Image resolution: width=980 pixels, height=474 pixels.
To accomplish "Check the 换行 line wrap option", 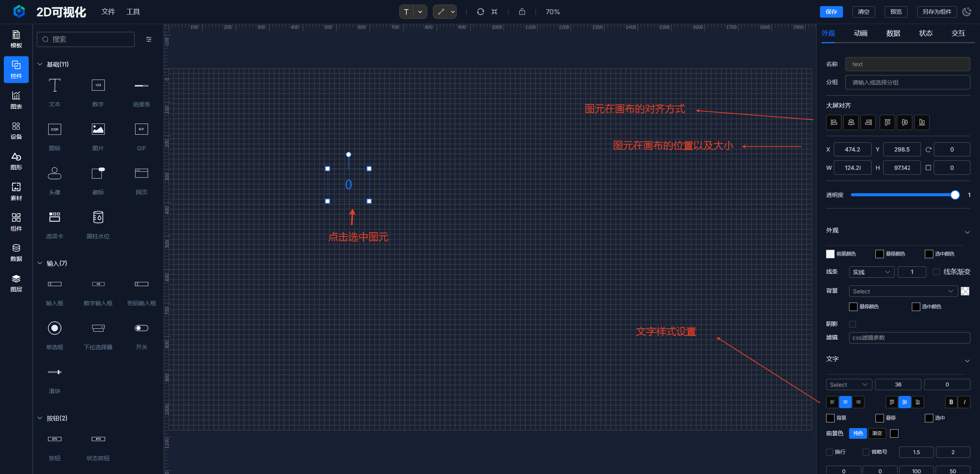I will pos(830,452).
